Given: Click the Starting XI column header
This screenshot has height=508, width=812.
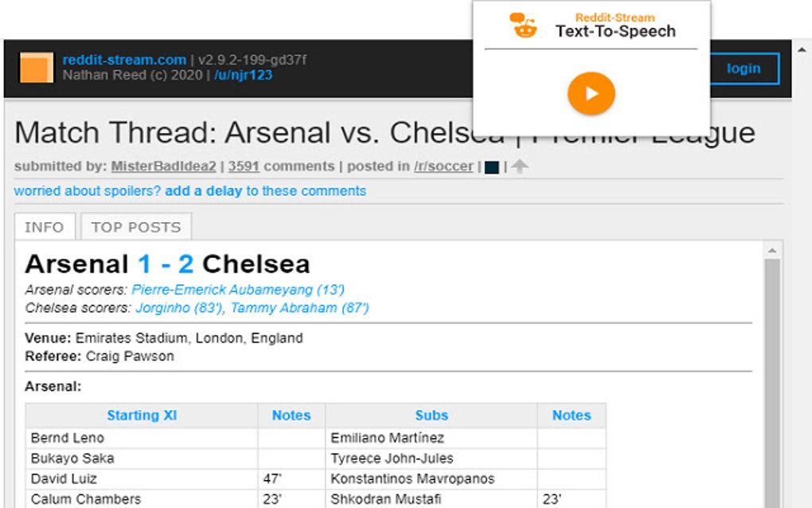Looking at the screenshot, I should [x=142, y=416].
